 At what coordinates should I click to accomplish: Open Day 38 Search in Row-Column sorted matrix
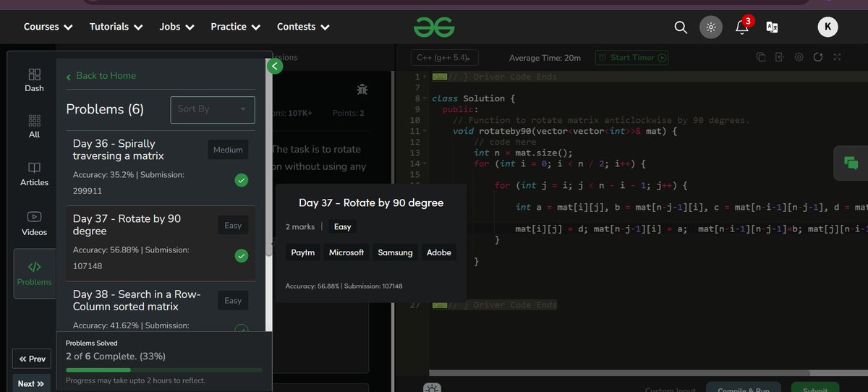[160, 307]
